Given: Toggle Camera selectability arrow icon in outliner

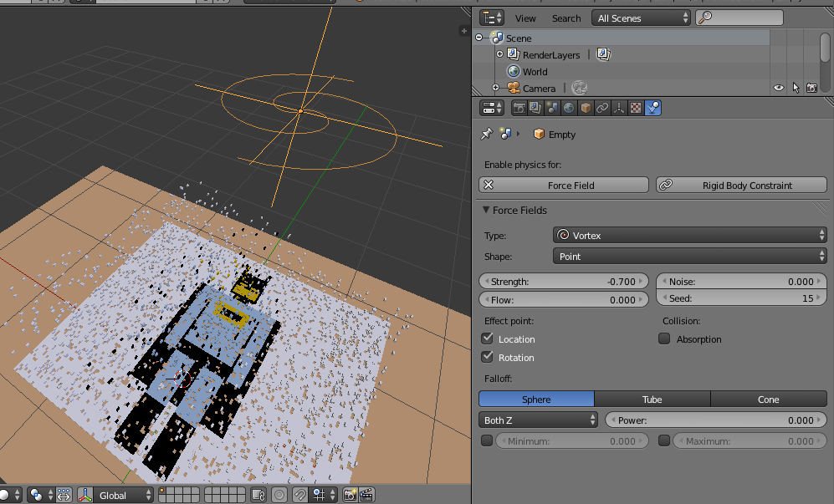Looking at the screenshot, I should (x=796, y=88).
